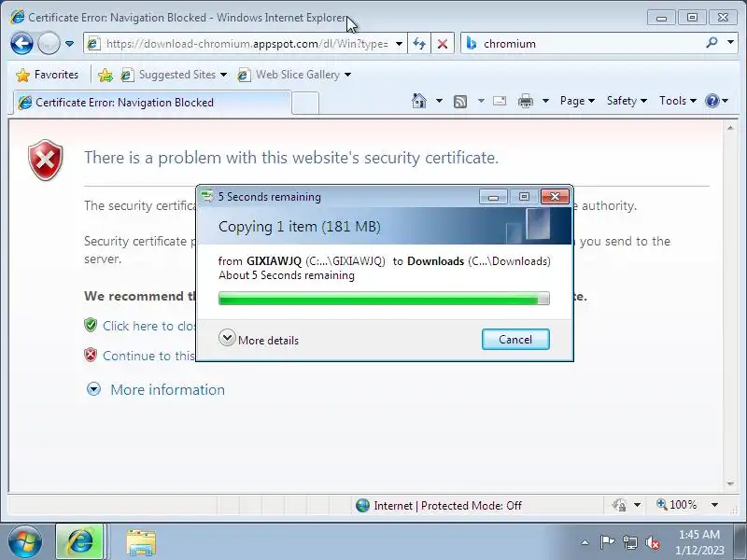Cancel the file copy operation

click(x=515, y=340)
